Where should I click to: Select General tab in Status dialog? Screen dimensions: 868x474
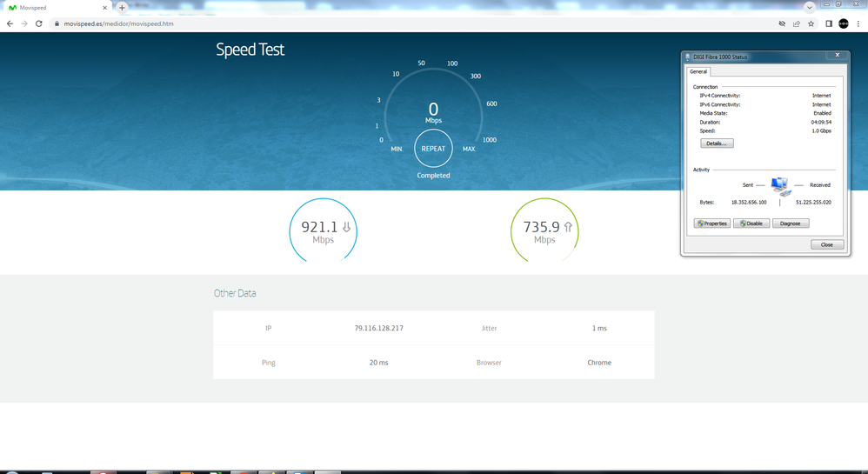(698, 71)
